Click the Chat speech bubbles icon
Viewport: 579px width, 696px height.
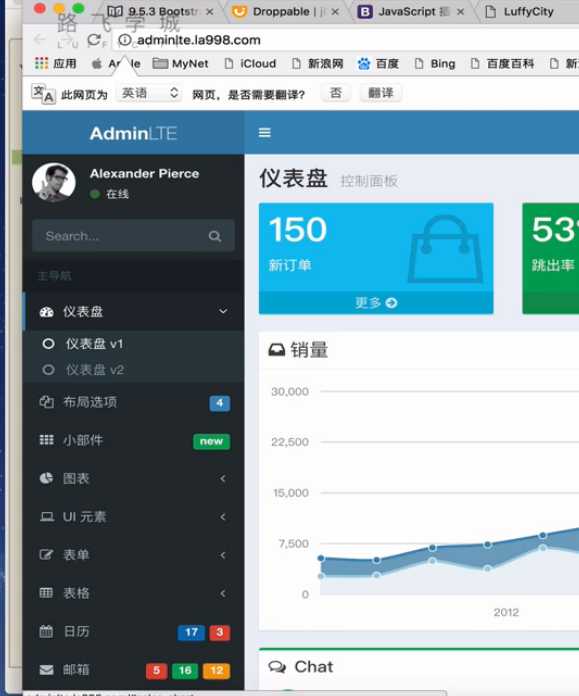278,667
